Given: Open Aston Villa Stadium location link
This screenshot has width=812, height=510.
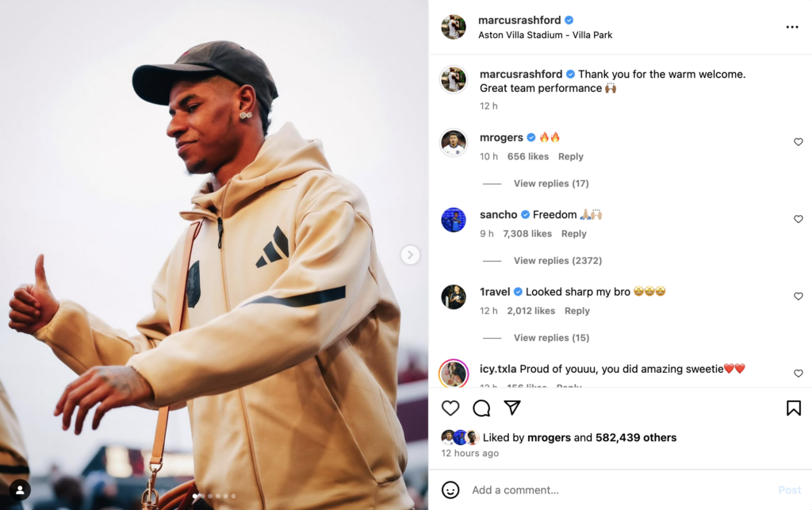Looking at the screenshot, I should coord(545,35).
